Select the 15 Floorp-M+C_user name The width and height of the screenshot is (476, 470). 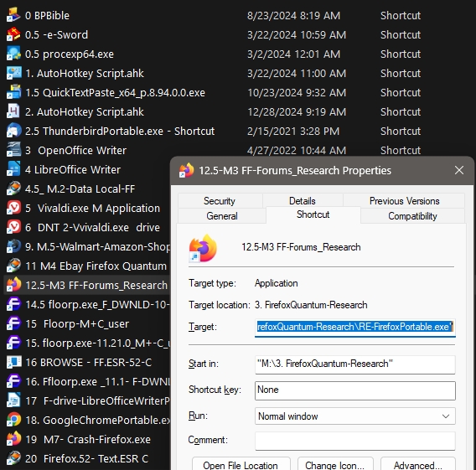77,323
